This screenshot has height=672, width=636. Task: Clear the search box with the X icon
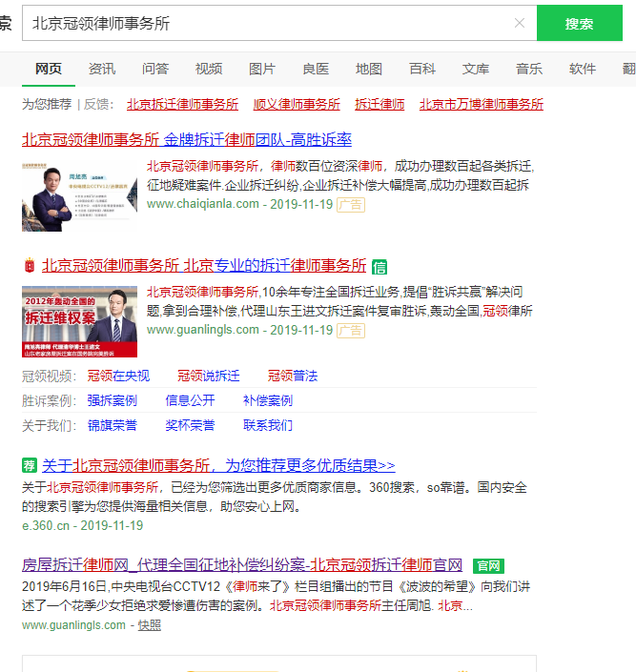[520, 23]
